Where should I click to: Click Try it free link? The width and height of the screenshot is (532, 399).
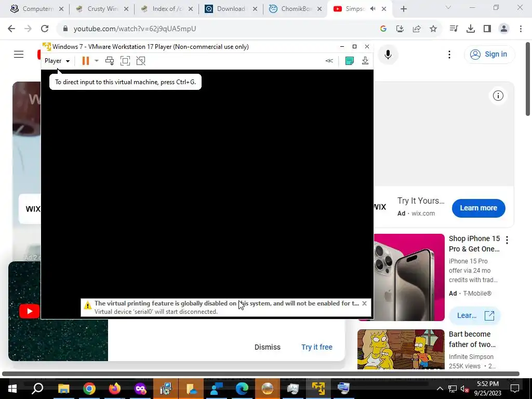click(316, 347)
